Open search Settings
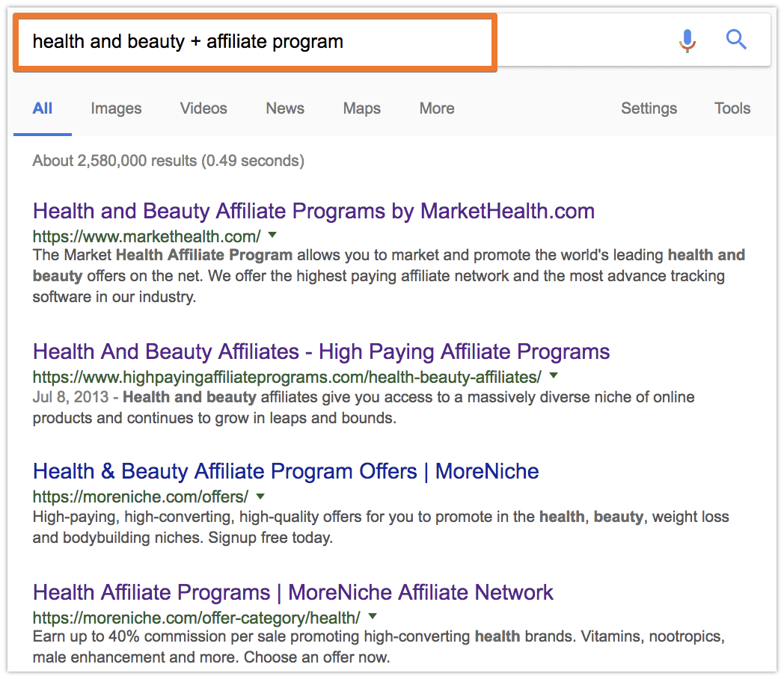 (x=649, y=108)
